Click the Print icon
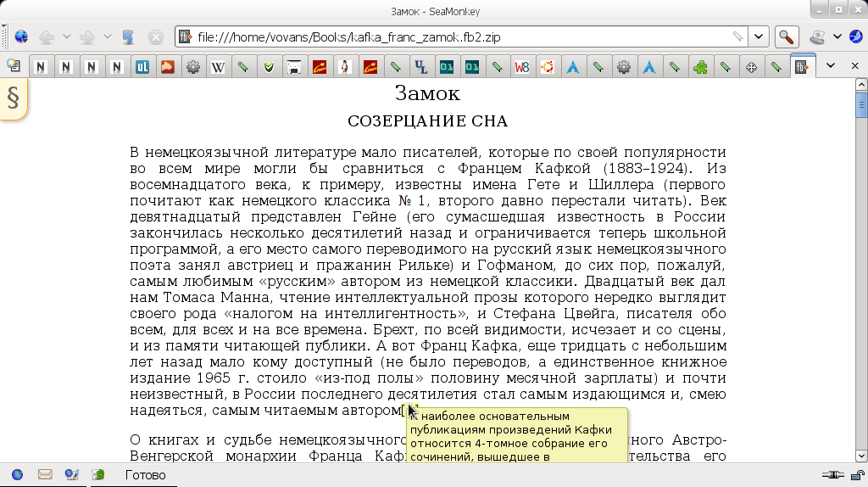Image resolution: width=868 pixels, height=487 pixels. (817, 37)
